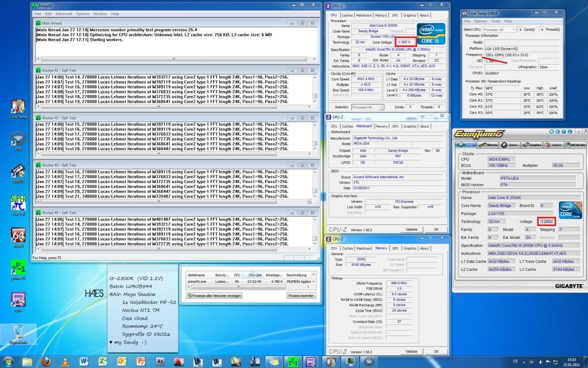The width and height of the screenshot is (588, 368).
Task: Open the Window menu in Prime95
Action: (101, 13)
